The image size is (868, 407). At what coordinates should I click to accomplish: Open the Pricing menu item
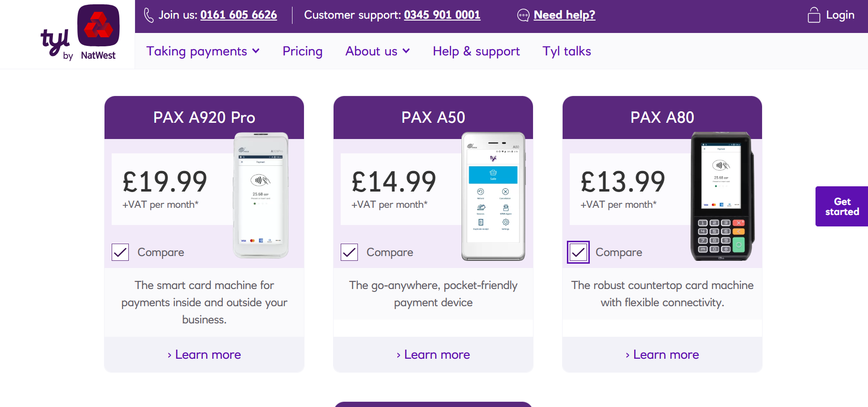click(x=303, y=51)
